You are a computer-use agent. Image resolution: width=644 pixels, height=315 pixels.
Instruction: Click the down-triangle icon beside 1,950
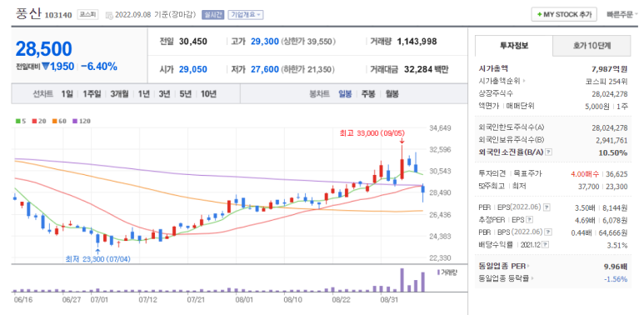pyautogui.click(x=45, y=67)
